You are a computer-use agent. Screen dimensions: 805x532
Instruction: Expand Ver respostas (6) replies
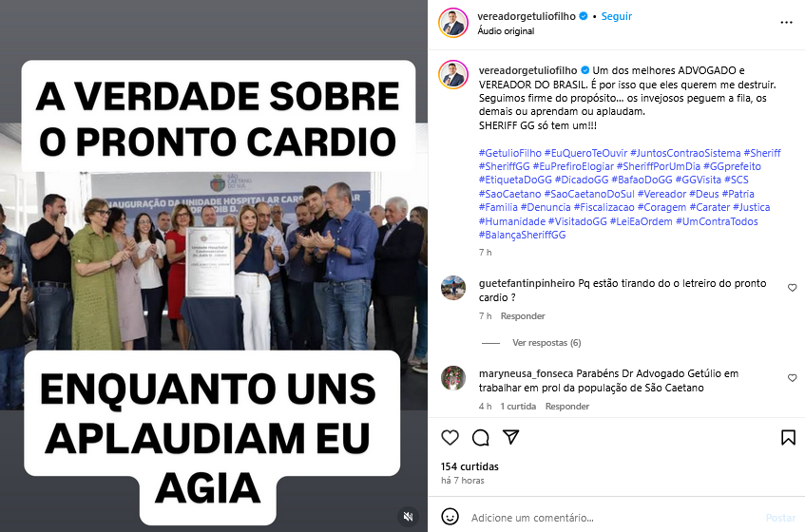click(546, 343)
